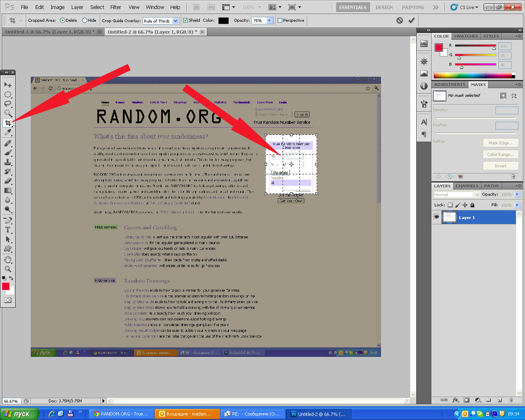Select the Quick Selection tool
Screen dimensions: 525x420
pos(8,113)
